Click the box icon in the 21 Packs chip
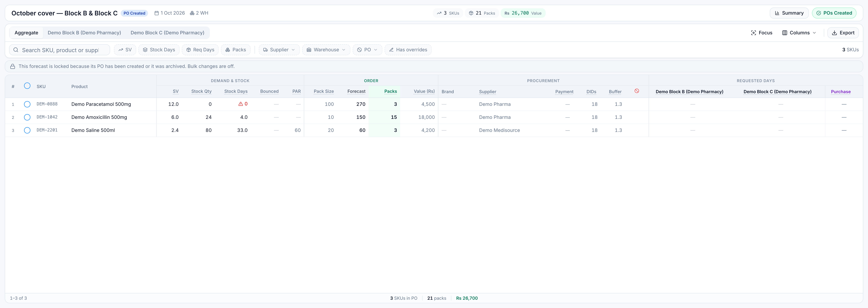Image resolution: width=868 pixels, height=308 pixels. [471, 13]
